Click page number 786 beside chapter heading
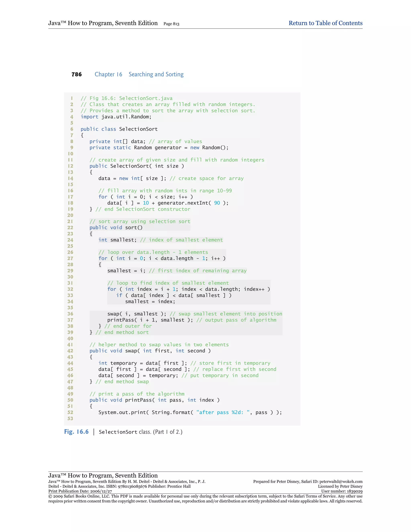Image resolution: width=411 pixels, height=532 pixels. pyautogui.click(x=76, y=74)
